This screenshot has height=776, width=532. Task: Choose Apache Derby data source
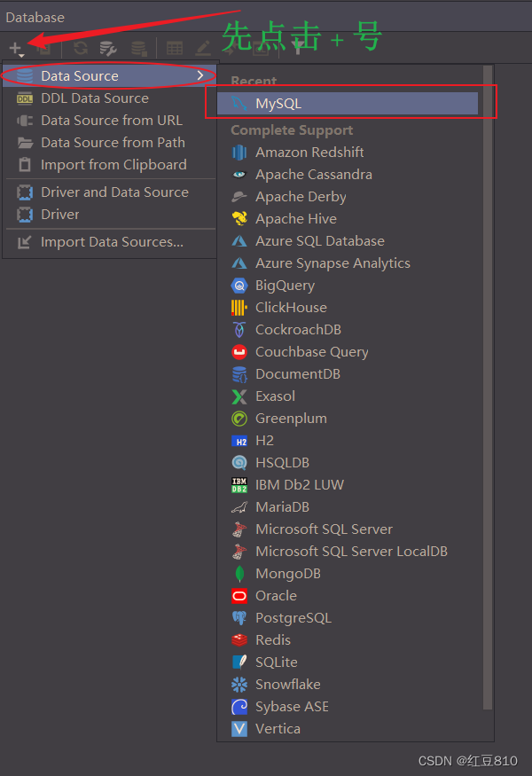tap(349, 197)
